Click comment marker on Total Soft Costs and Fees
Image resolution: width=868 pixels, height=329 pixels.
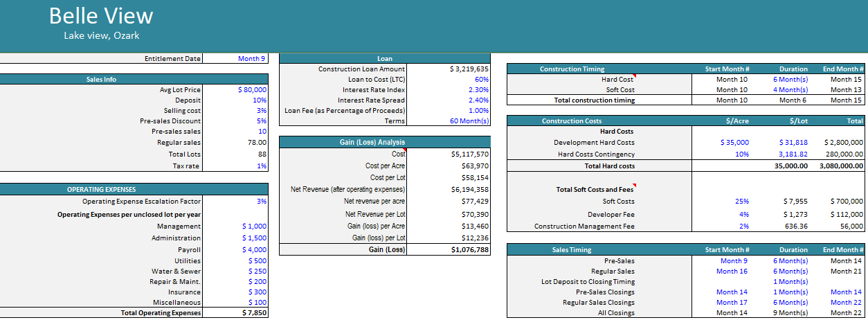(x=633, y=186)
